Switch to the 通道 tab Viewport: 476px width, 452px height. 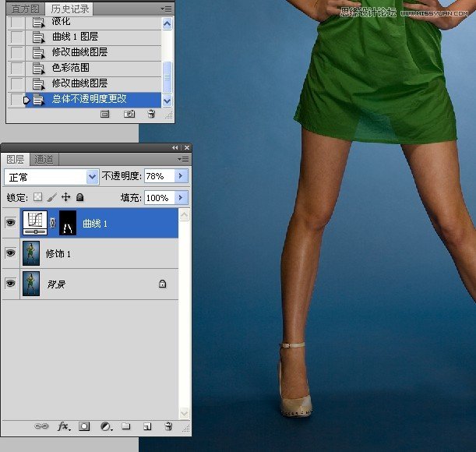[x=44, y=159]
